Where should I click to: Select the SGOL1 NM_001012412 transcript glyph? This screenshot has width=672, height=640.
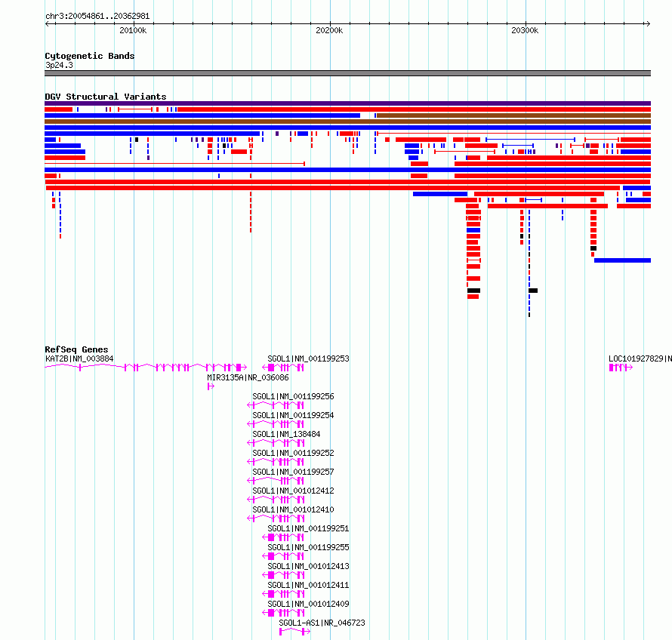coord(276,500)
